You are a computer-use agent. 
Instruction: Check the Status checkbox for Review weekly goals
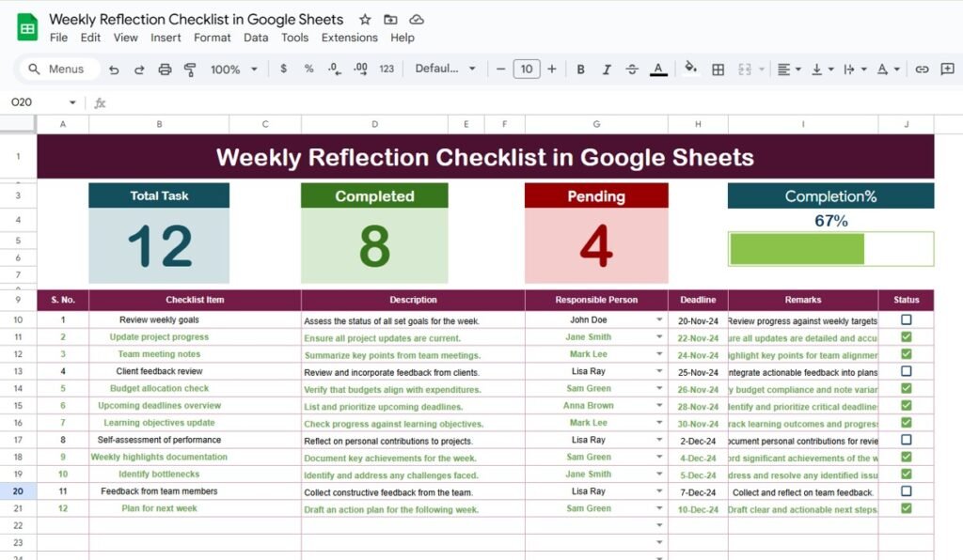906,319
